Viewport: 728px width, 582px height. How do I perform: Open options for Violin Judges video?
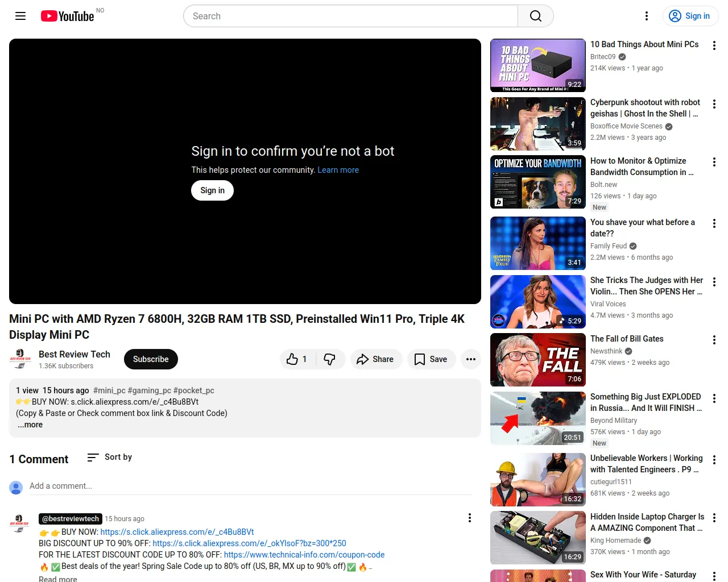[714, 282]
